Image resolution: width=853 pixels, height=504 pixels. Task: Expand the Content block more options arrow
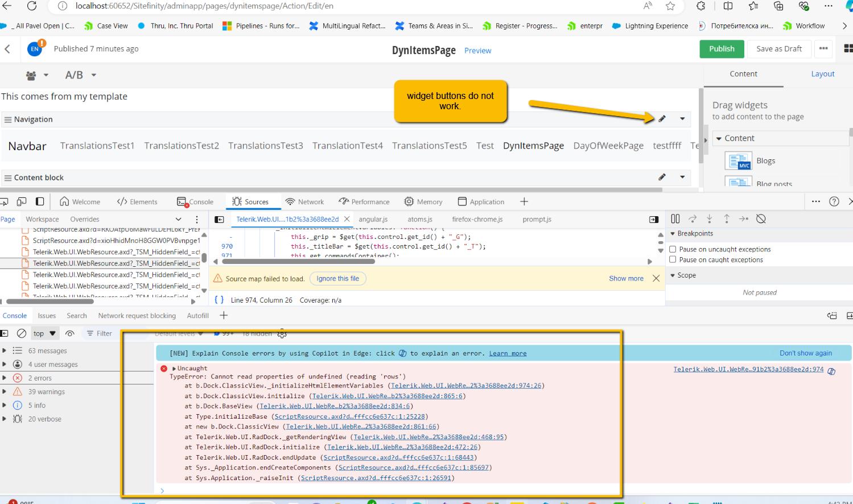tap(682, 177)
